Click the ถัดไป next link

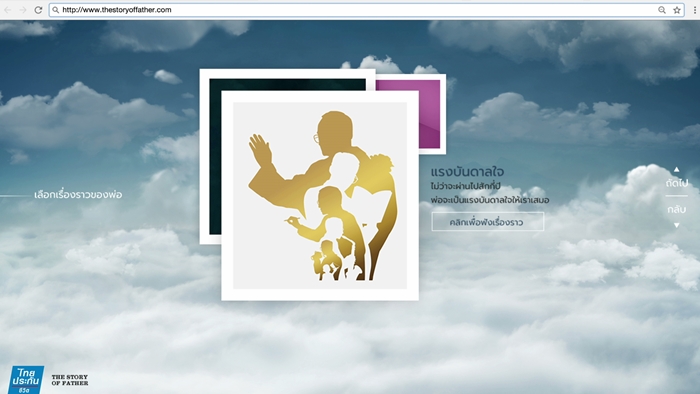677,183
